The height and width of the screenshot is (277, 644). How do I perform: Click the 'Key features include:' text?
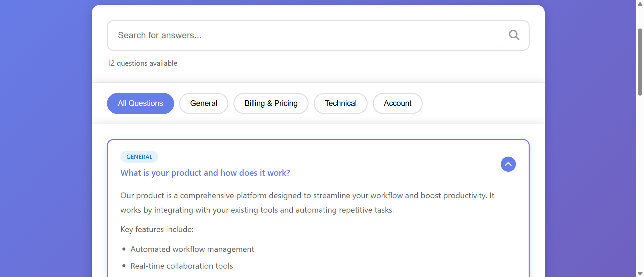[x=157, y=229]
